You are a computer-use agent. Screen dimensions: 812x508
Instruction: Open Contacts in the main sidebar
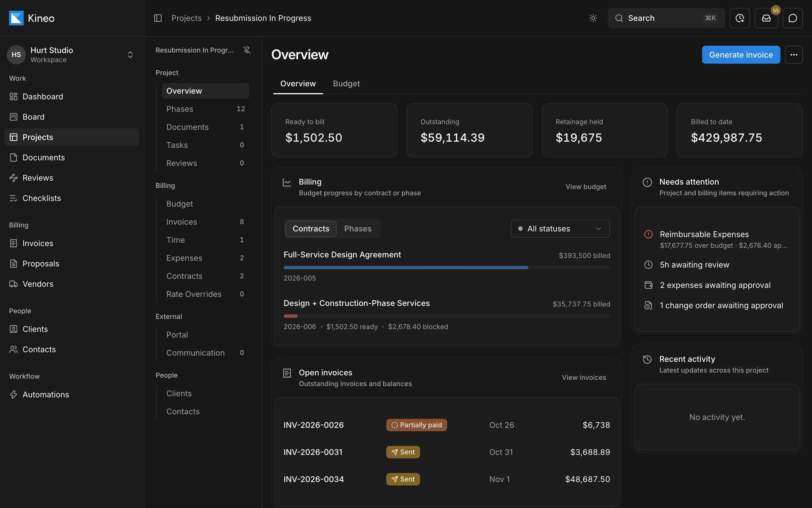click(x=72, y=349)
